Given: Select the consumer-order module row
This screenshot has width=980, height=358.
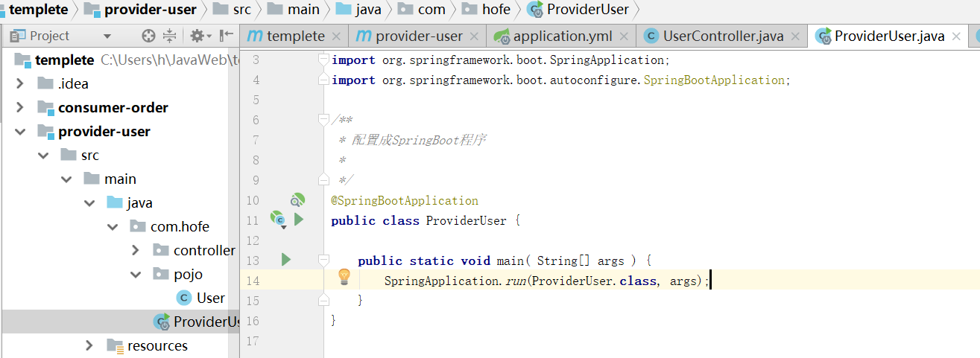Looking at the screenshot, I should 120,107.
